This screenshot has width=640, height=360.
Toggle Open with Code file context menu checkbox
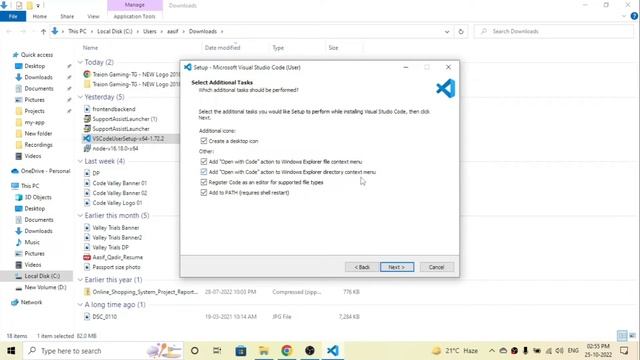(x=204, y=161)
